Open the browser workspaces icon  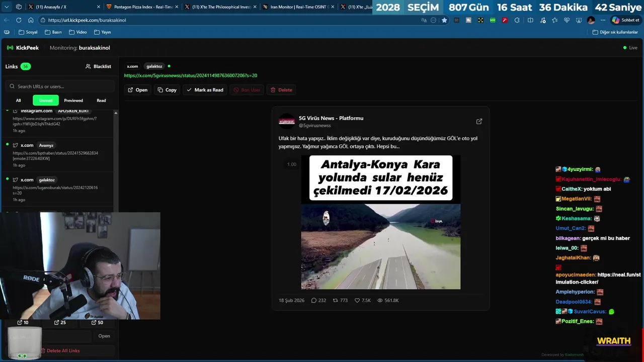click(19, 7)
